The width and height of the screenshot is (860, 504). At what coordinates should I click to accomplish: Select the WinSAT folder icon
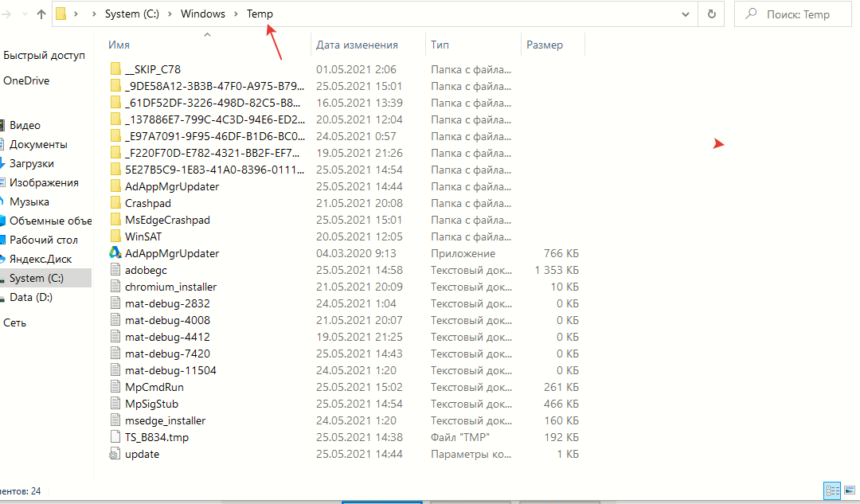tap(115, 236)
